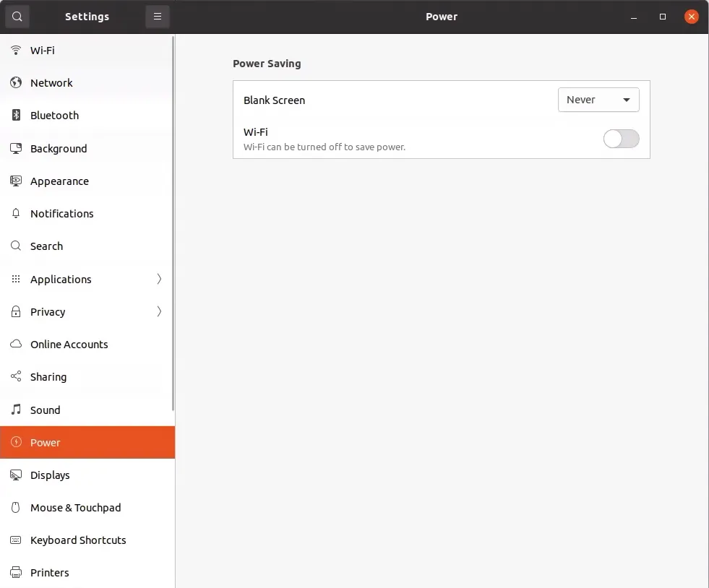Click the Background monitor icon

coord(16,148)
